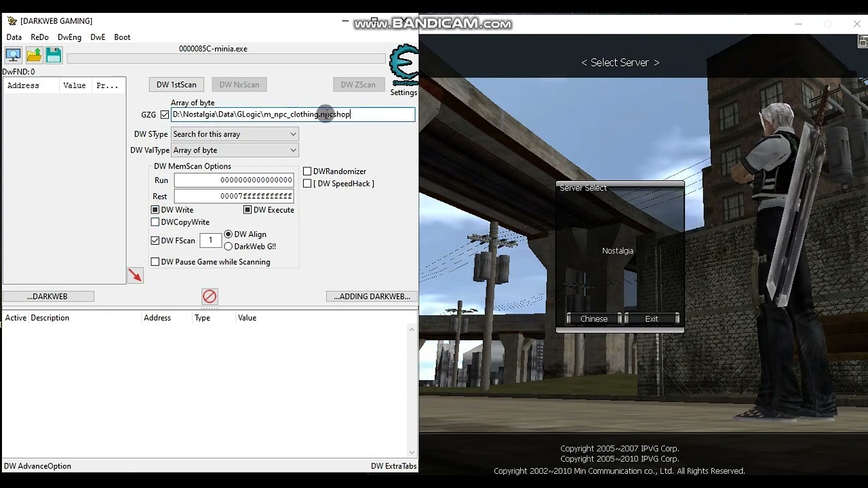This screenshot has width=868, height=488.
Task: Toggle the DW Execute checkbox
Action: pyautogui.click(x=248, y=210)
